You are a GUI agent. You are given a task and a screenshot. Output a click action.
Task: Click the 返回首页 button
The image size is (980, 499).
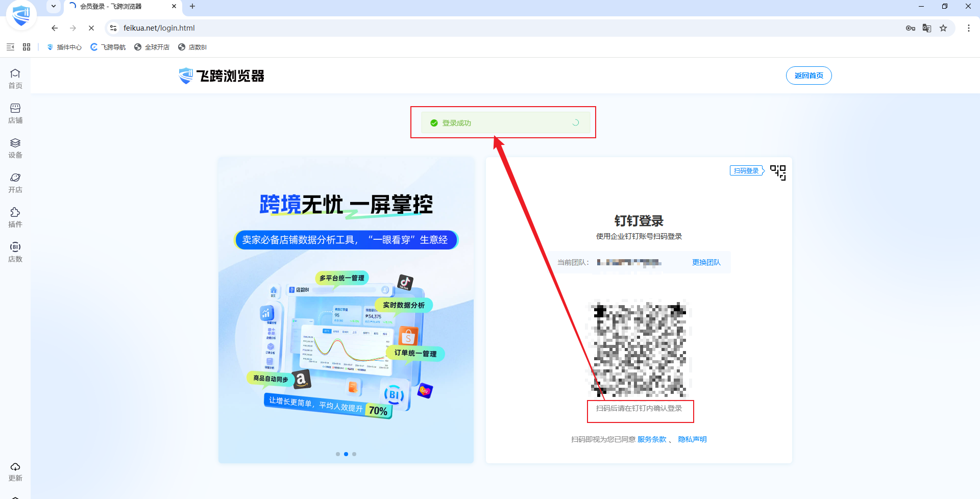(809, 76)
